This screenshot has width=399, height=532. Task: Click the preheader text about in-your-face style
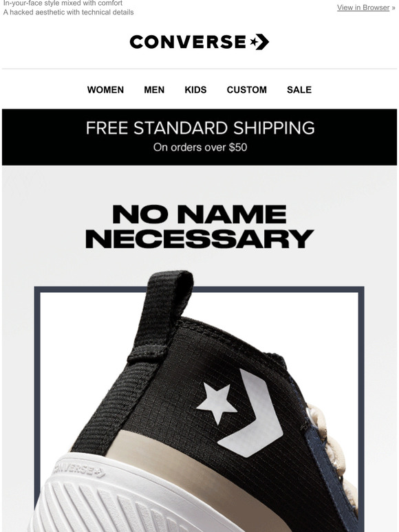click(x=63, y=3)
